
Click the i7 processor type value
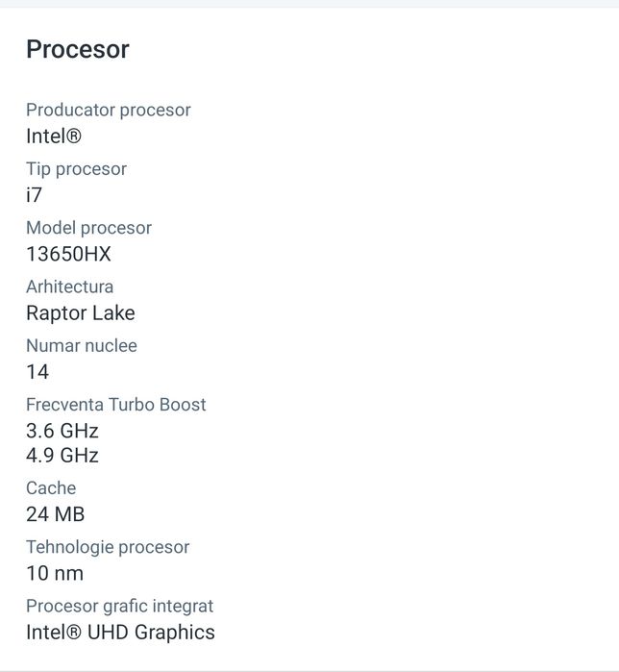click(35, 195)
